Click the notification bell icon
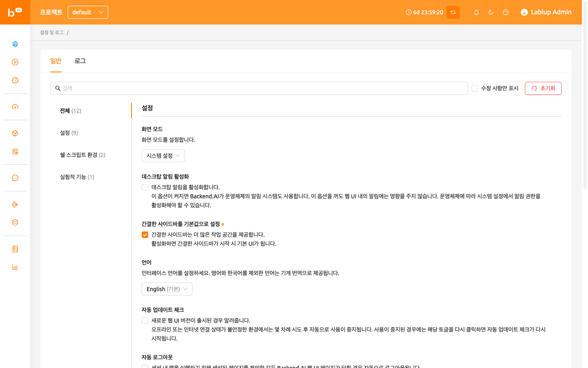 [x=476, y=12]
